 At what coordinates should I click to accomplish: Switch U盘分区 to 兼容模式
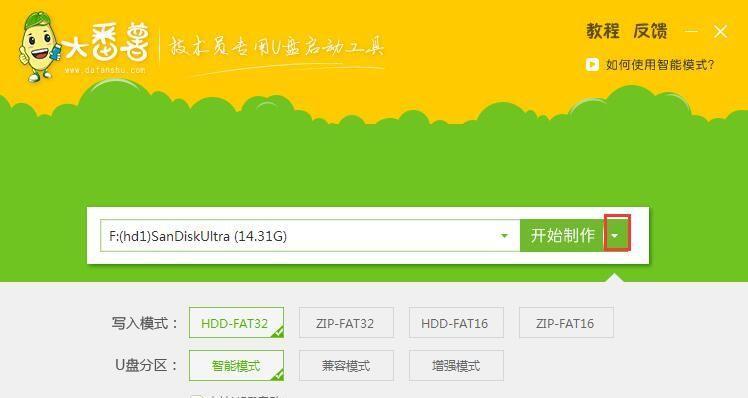[346, 366]
